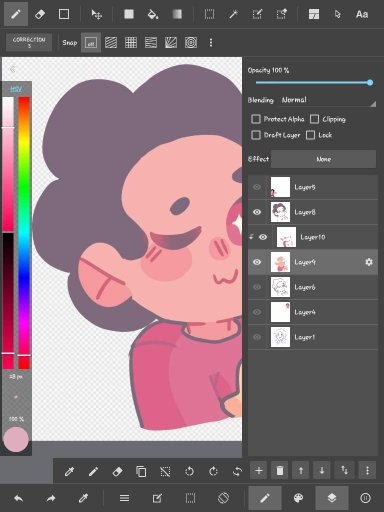The height and width of the screenshot is (512, 384).
Task: Check the Clipping checkbox
Action: (314, 119)
